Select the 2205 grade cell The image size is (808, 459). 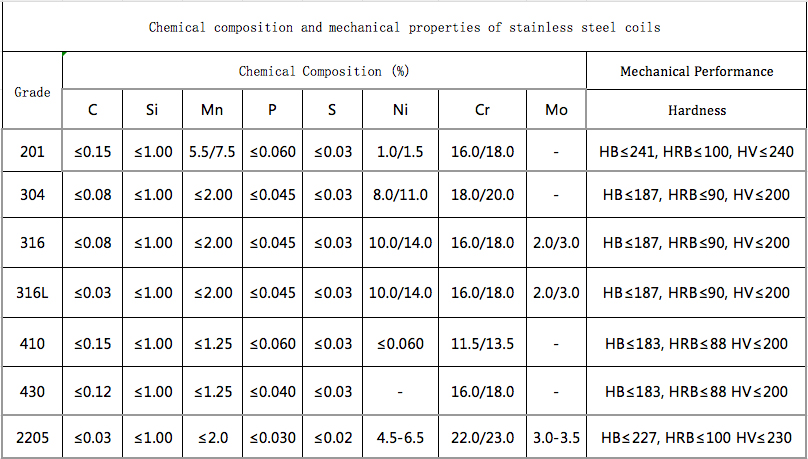[32, 437]
